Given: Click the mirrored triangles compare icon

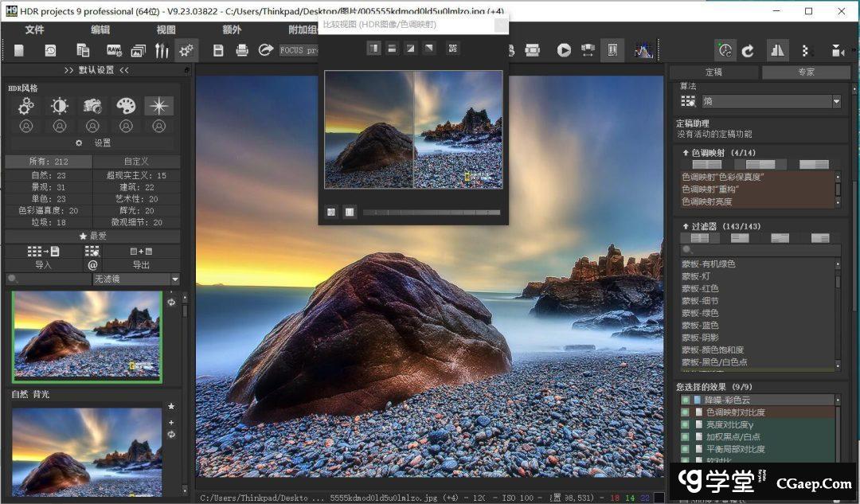Looking at the screenshot, I should [x=777, y=50].
